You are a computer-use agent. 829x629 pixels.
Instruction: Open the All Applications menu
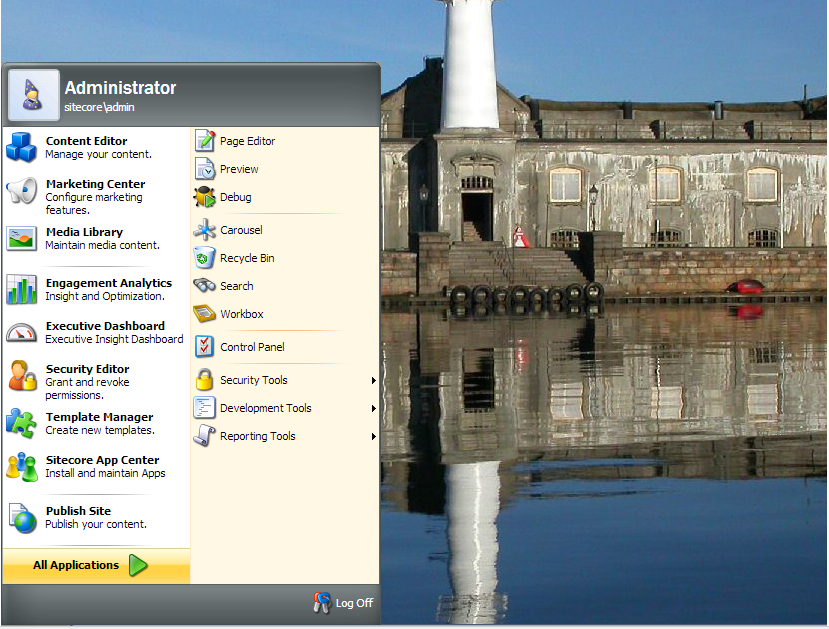(x=96, y=566)
